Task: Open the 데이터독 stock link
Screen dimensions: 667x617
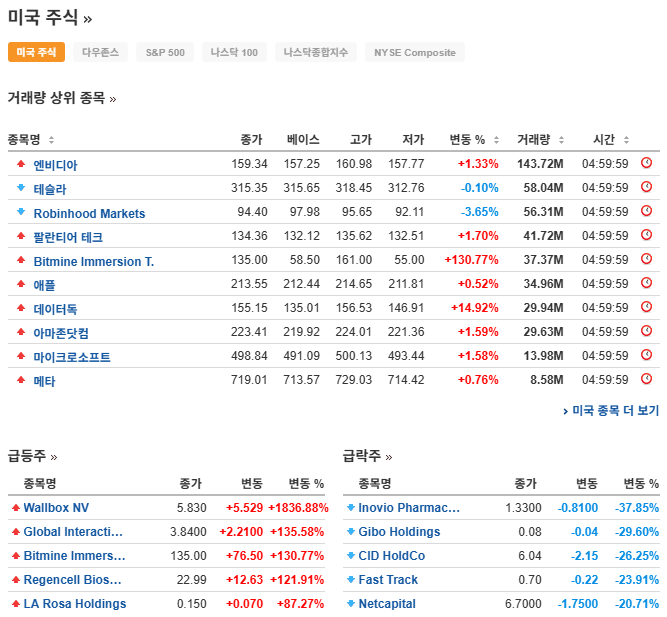Action: pos(55,309)
